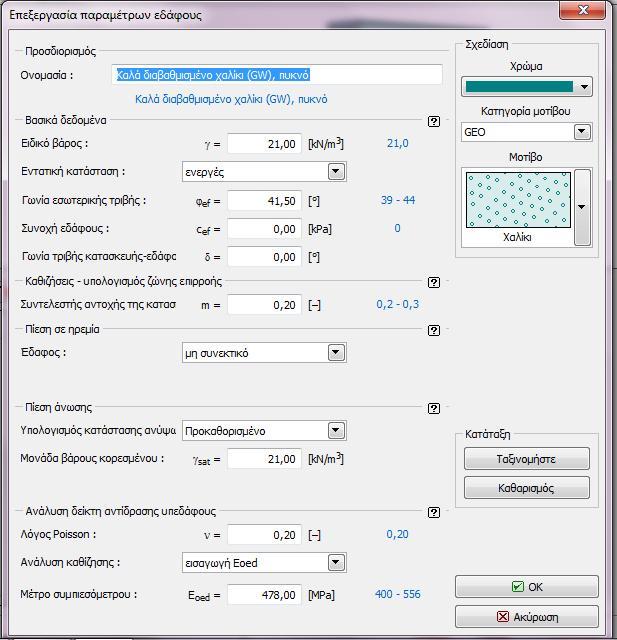Image resolution: width=617 pixels, height=640 pixels.
Task: Select the Χαλίκι pattern thumbnail
Action: tap(518, 200)
